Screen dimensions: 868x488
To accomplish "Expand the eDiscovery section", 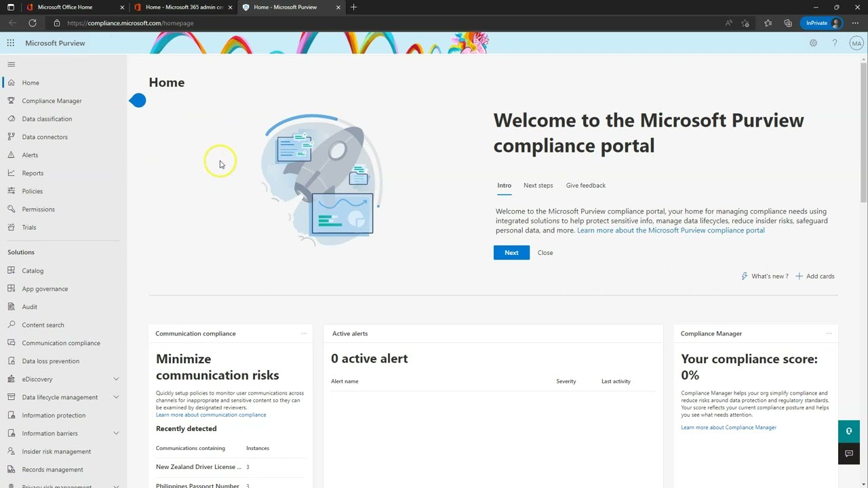I will (x=116, y=379).
